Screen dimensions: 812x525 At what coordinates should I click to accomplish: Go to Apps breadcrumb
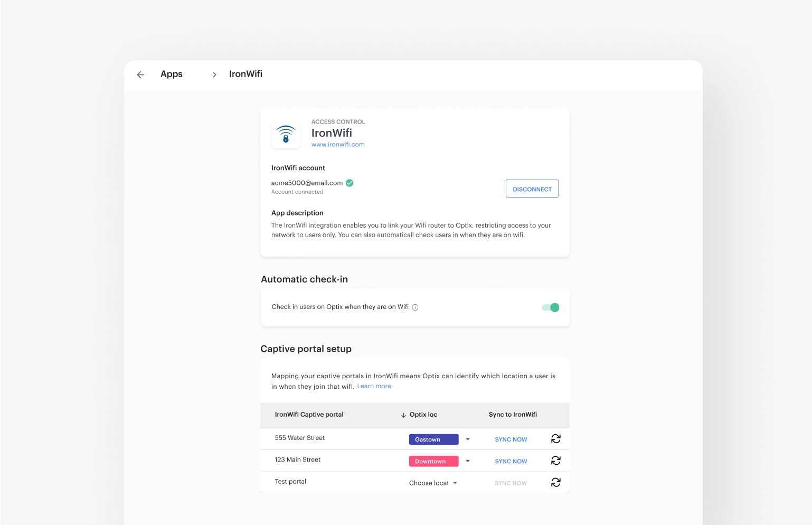pos(172,74)
